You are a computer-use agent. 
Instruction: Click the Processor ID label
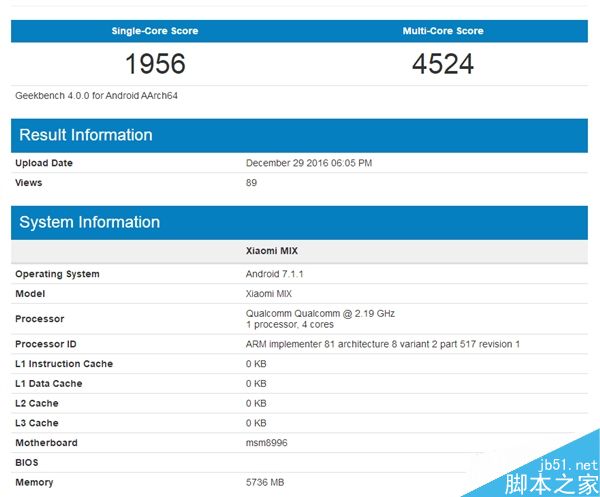46,344
